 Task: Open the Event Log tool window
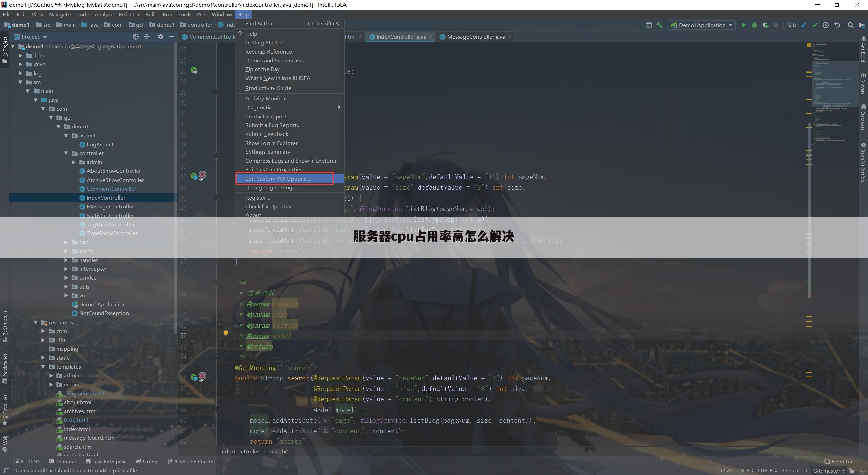point(839,461)
